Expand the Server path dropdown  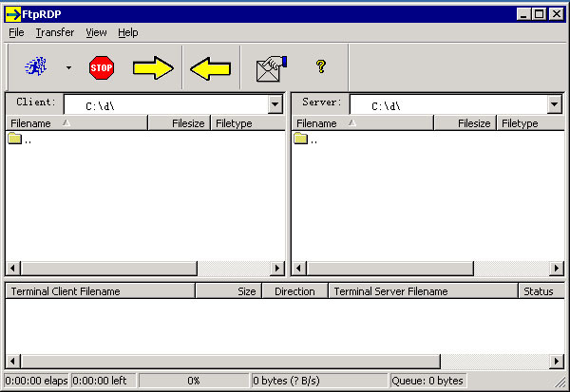(x=555, y=104)
